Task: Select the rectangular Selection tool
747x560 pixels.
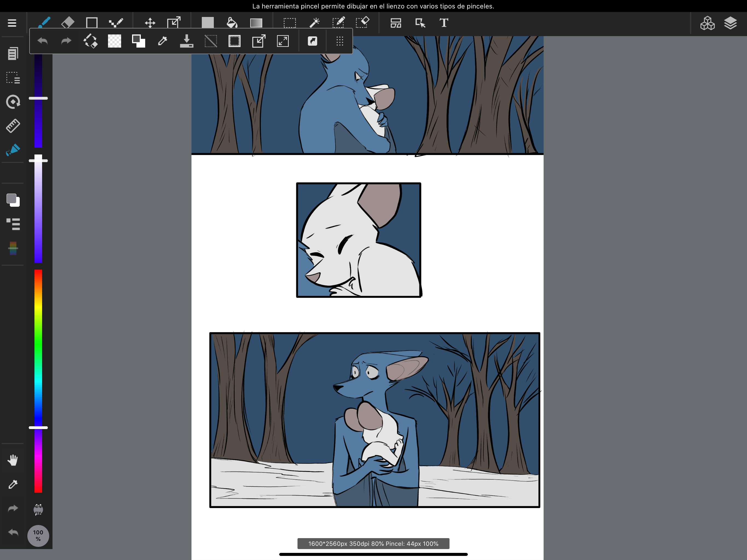Action: 289,23
